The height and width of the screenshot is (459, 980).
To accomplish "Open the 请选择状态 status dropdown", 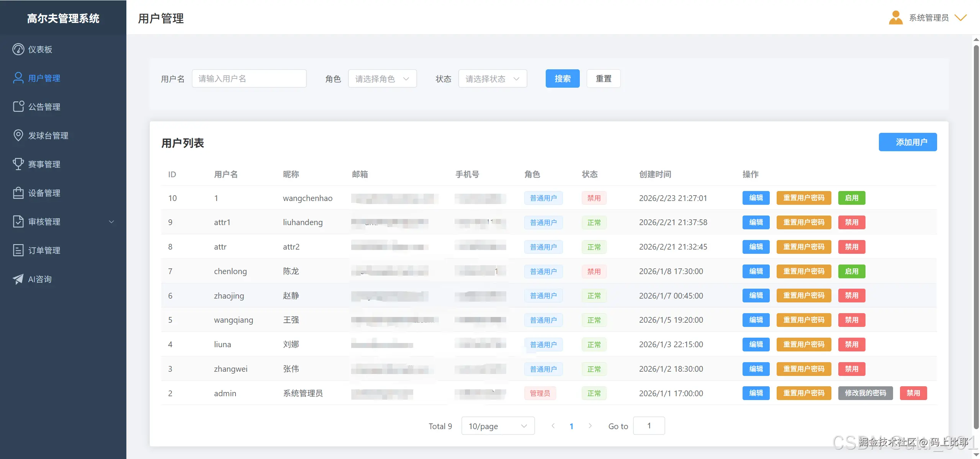I will [492, 78].
